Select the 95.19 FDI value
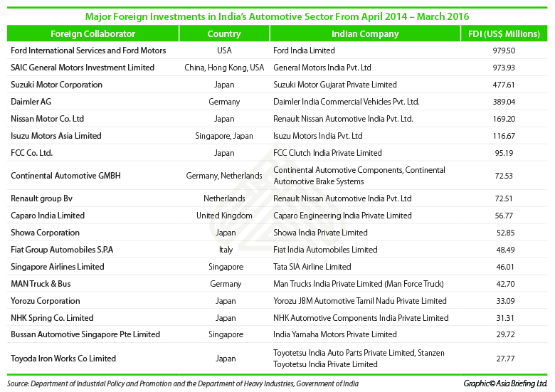The image size is (555, 392). [x=504, y=153]
